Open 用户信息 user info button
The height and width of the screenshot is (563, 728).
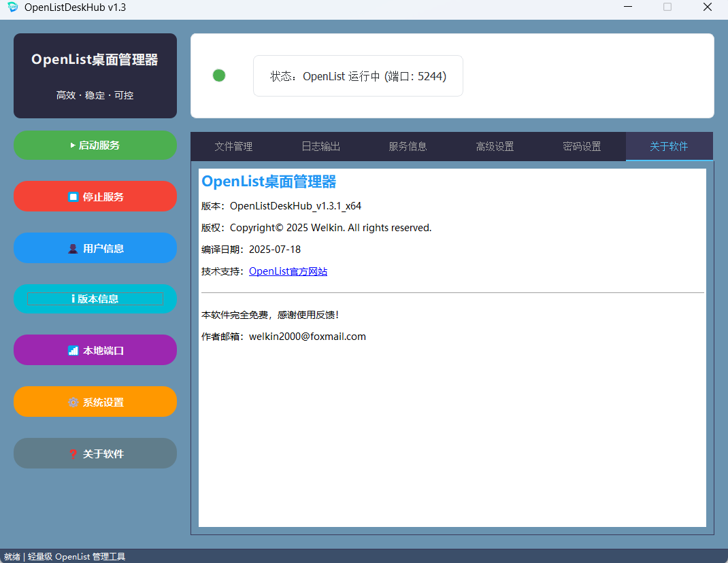coord(95,248)
